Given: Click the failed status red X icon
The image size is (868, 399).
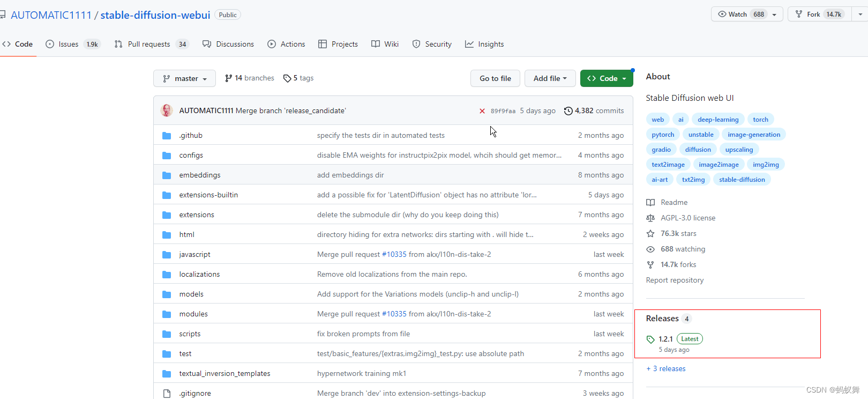Looking at the screenshot, I should pos(482,111).
